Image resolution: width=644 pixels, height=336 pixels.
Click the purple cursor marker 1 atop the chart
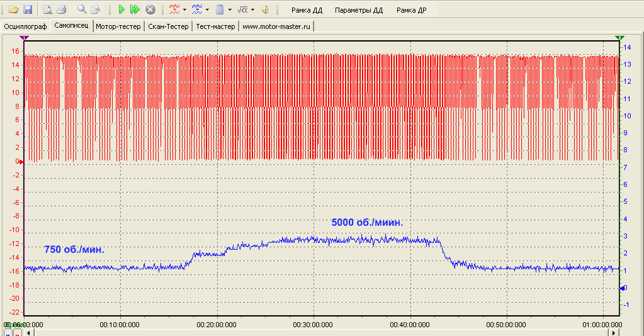pyautogui.click(x=24, y=38)
